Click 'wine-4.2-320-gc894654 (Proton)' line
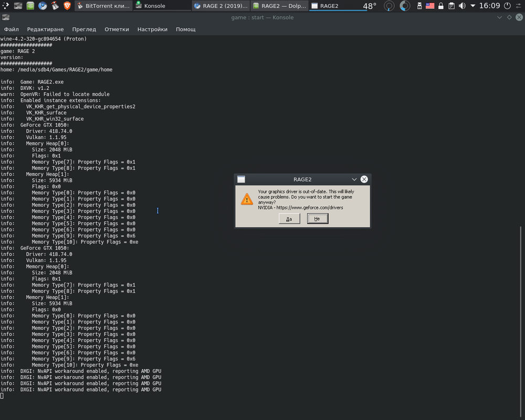This screenshot has width=525, height=420. point(44,39)
